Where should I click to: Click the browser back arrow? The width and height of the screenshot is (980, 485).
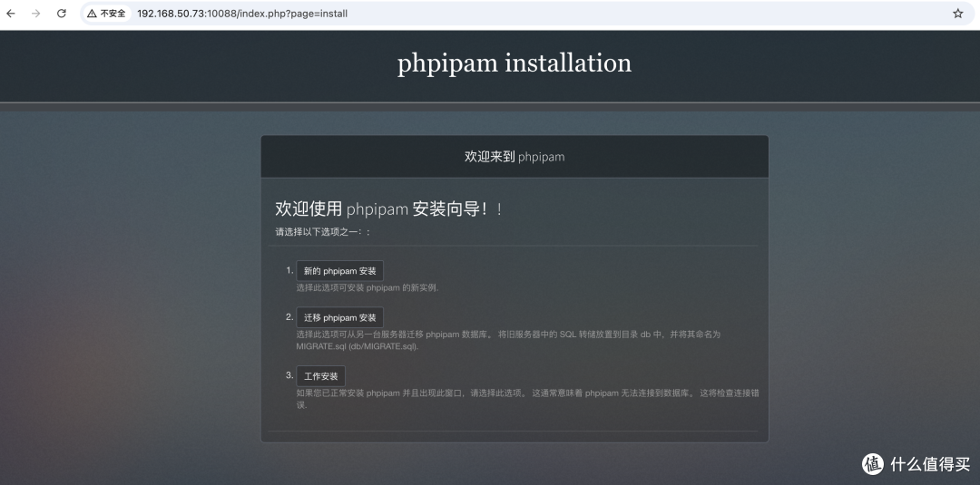click(x=11, y=13)
